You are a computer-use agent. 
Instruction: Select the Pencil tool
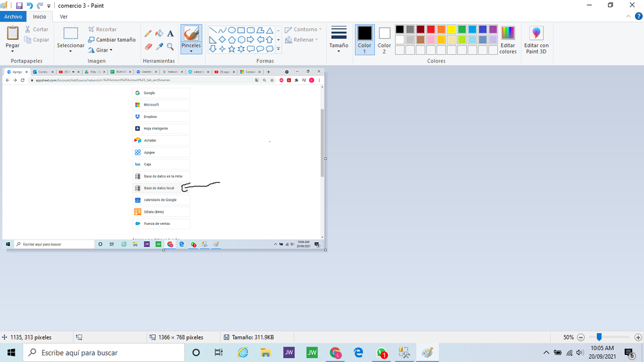click(148, 33)
